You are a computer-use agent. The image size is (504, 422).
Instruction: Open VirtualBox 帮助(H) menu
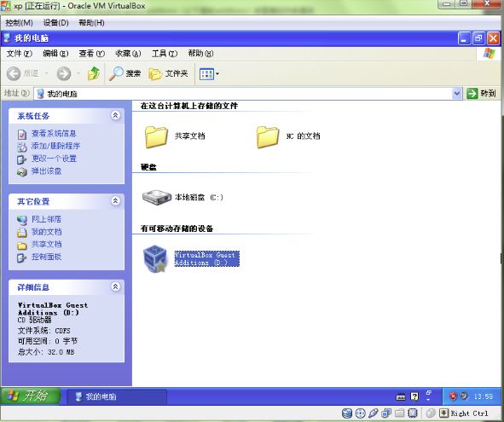coord(91,23)
